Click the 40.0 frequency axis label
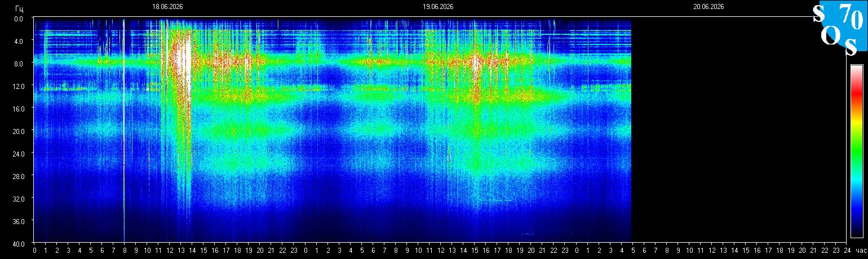Screen dimensions: 868x259 (18, 243)
